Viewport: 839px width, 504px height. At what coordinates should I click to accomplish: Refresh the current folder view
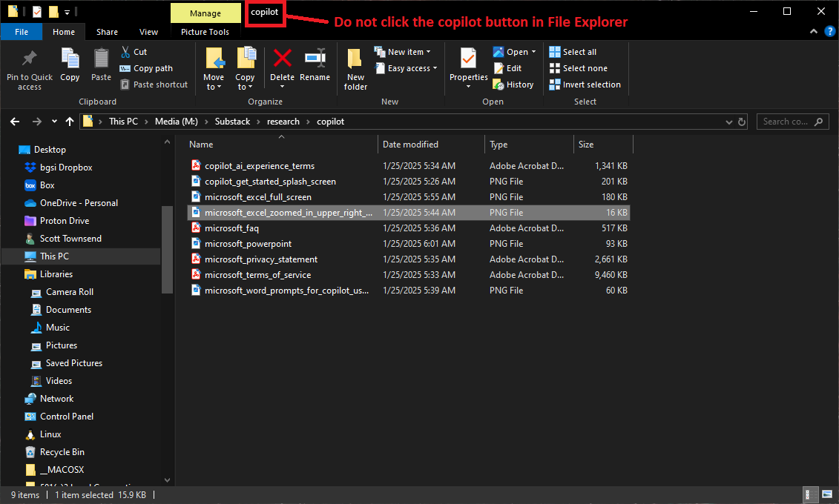742,122
